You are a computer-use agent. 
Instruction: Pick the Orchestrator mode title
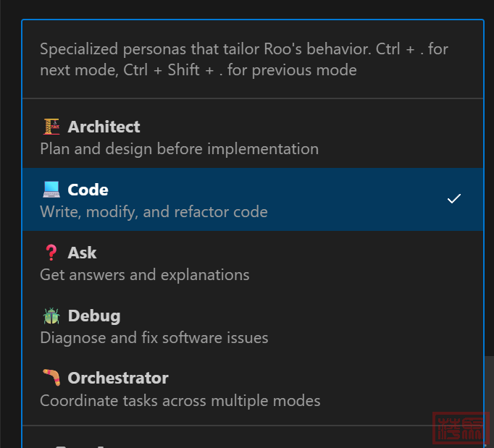(117, 378)
